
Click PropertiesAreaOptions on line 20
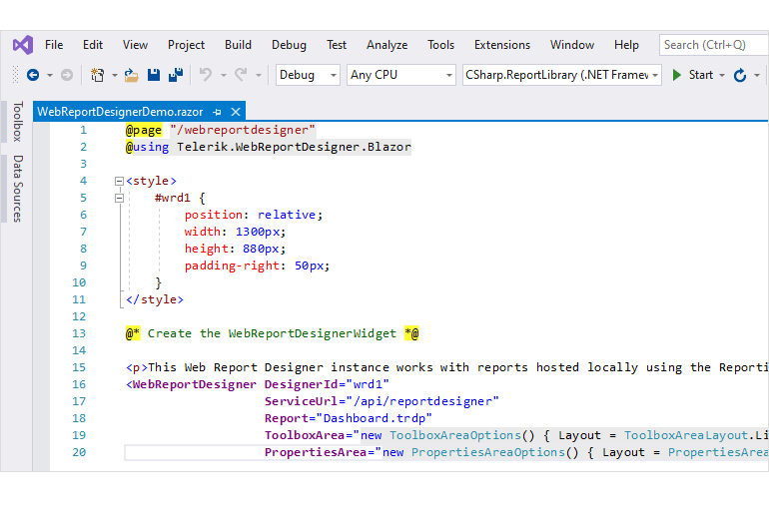click(488, 452)
